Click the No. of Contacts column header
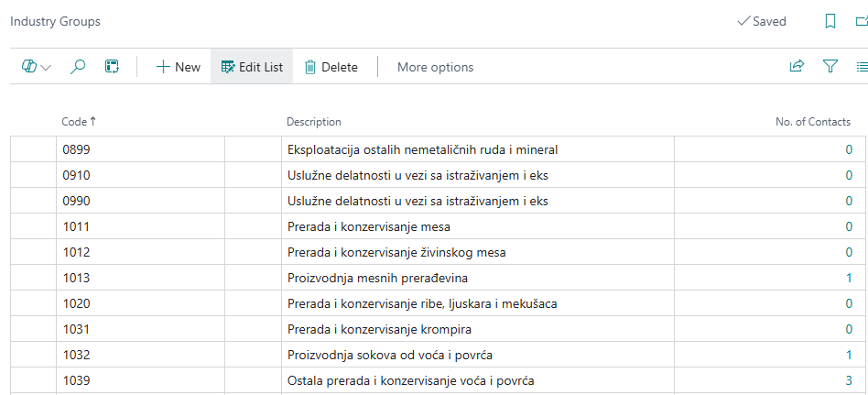 click(x=813, y=122)
